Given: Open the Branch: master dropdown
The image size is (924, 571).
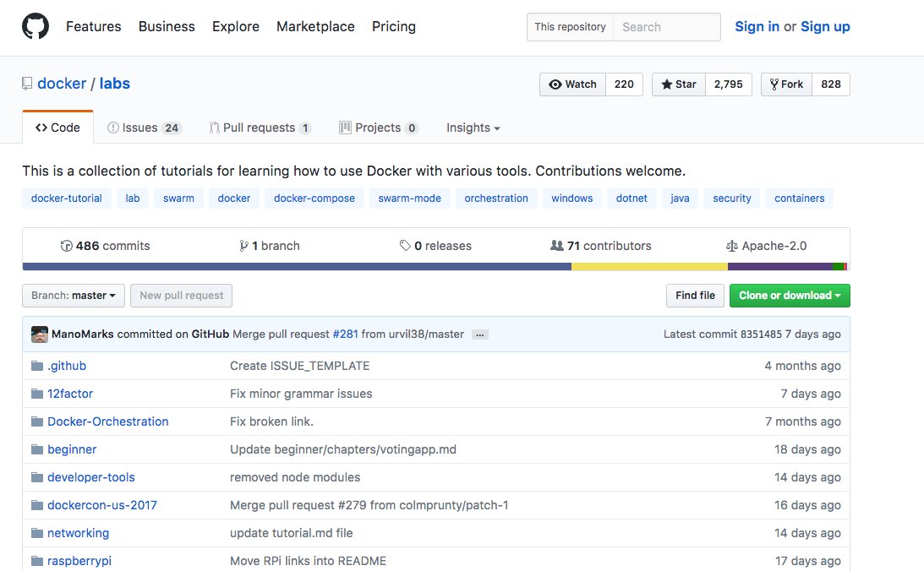Looking at the screenshot, I should point(74,296).
